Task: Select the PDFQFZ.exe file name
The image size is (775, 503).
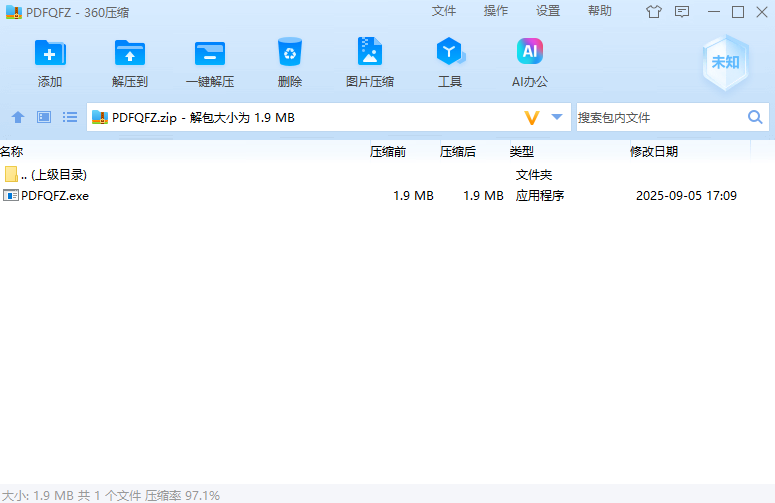Action: point(55,196)
